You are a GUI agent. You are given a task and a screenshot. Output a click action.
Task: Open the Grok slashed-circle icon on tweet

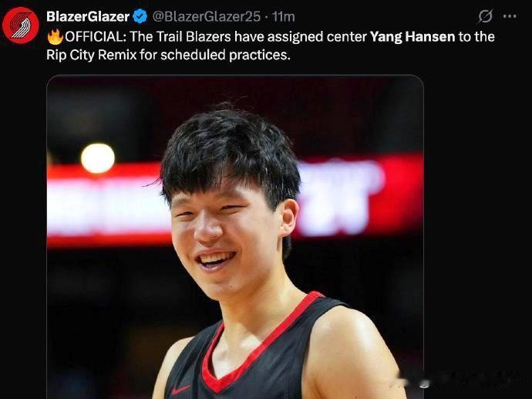485,16
